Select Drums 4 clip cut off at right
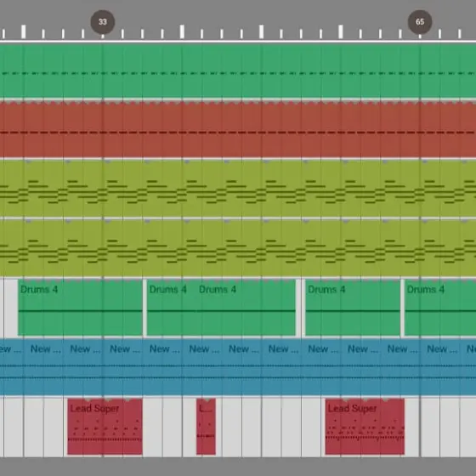 pyautogui.click(x=440, y=308)
